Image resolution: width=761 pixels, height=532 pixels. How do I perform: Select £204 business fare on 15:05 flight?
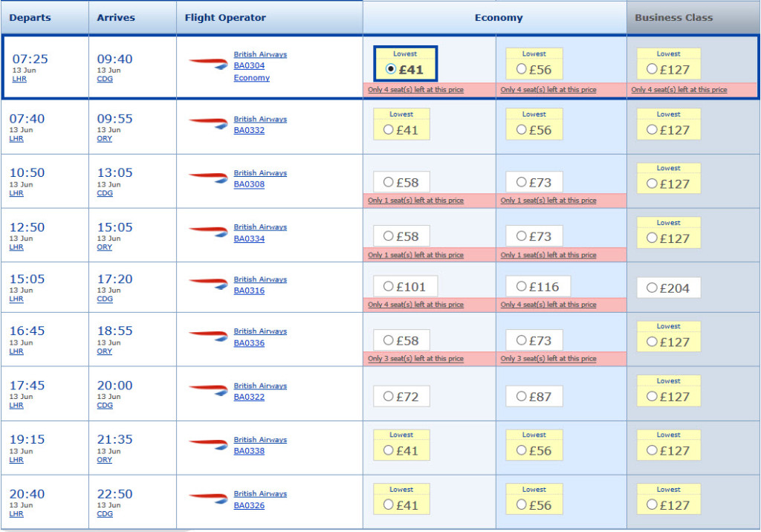[652, 288]
